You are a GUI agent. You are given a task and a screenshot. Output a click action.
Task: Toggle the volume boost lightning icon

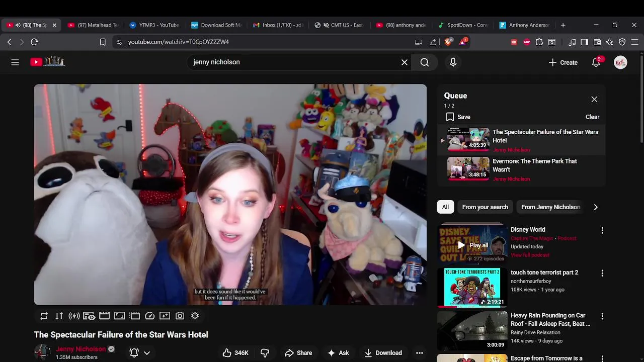(x=74, y=316)
